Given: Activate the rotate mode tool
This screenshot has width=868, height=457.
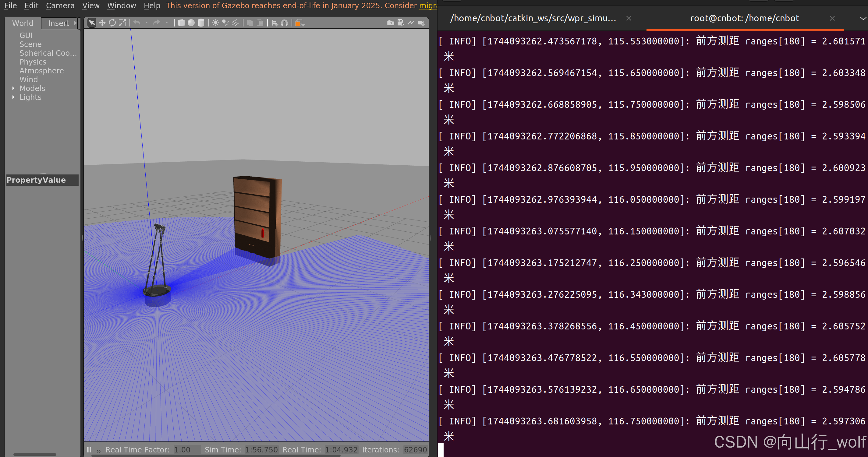Looking at the screenshot, I should pos(112,23).
